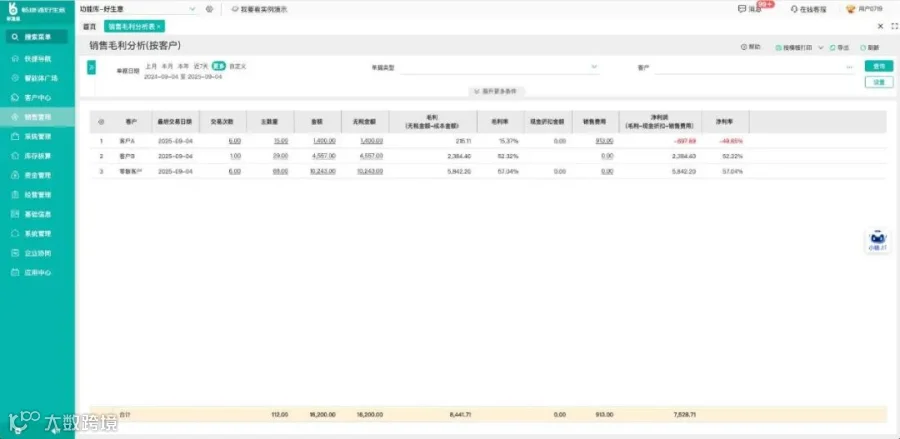Click the gear icon beside the account name

210,9
